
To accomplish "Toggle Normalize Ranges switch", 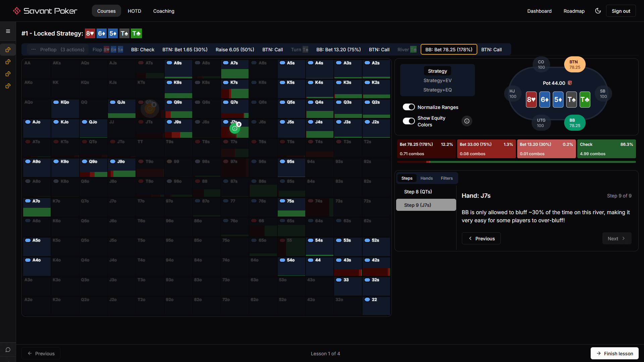I will point(409,107).
